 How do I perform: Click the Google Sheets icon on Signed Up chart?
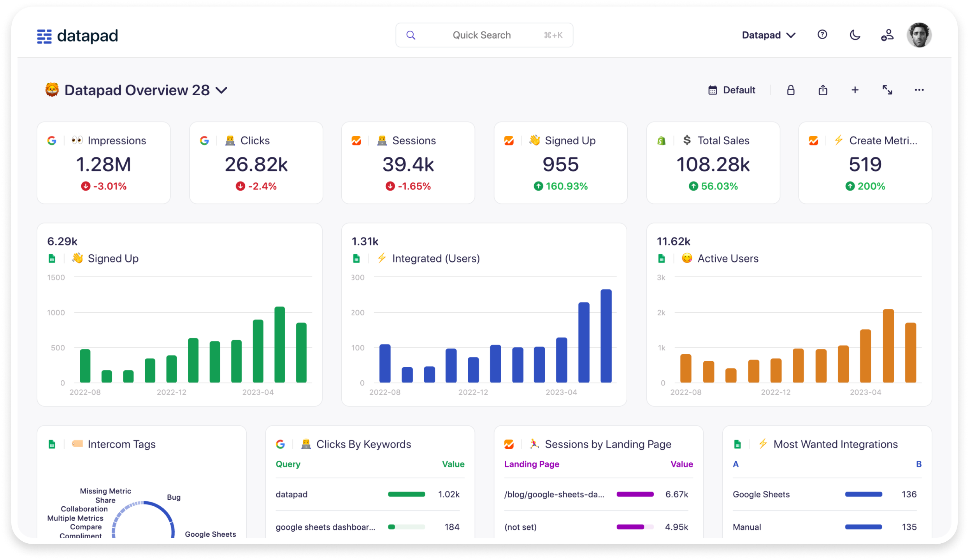tap(52, 258)
